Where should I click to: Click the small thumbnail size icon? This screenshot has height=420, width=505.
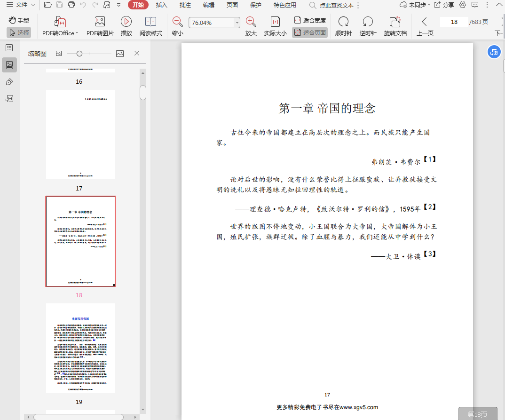[59, 54]
